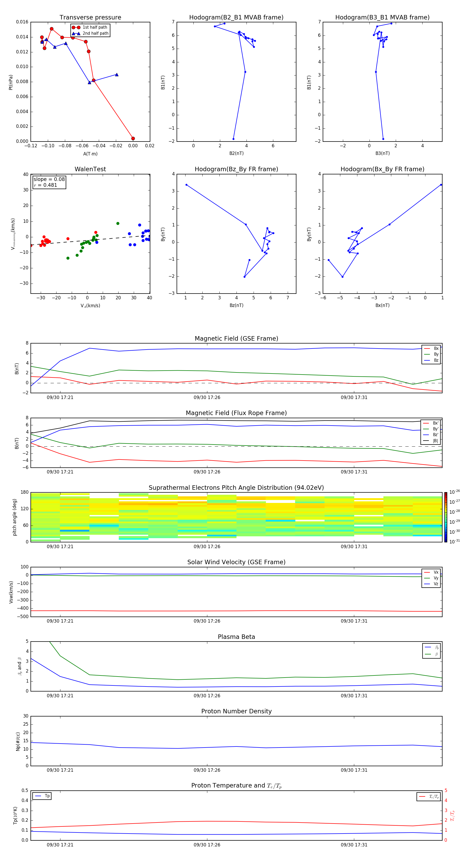Click the dashed fit line in WalenTest
Image resolution: width=473 pixels, height=868 pixels.
(90, 240)
